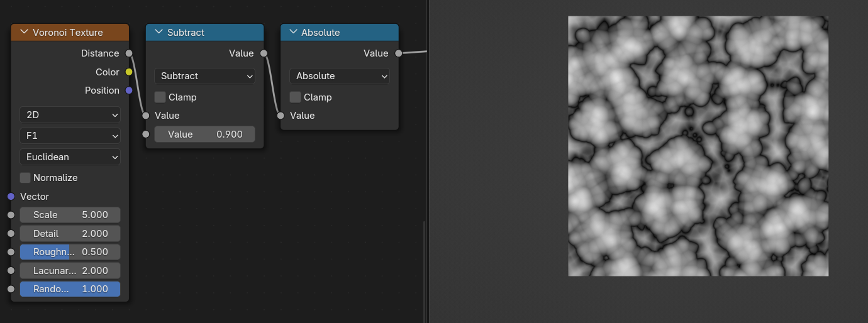
Task: Click the Value 0.900 field in Subtract
Action: (x=204, y=134)
